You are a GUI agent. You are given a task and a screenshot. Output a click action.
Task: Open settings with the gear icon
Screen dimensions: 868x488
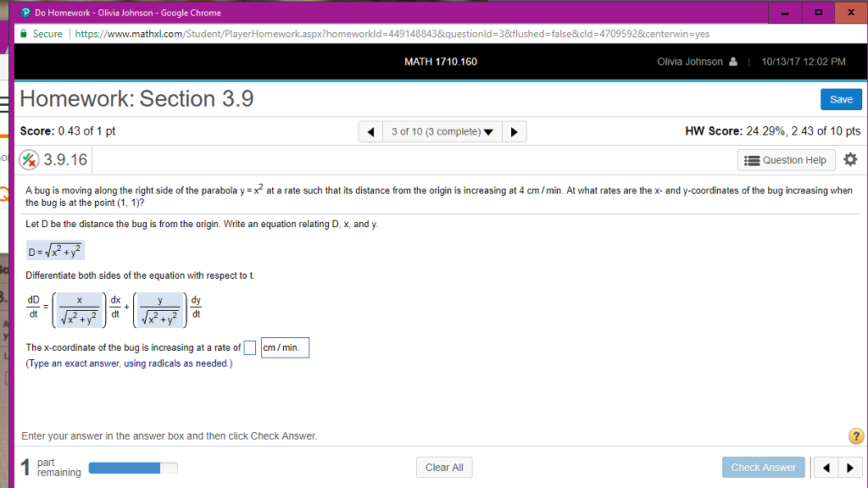coord(850,159)
